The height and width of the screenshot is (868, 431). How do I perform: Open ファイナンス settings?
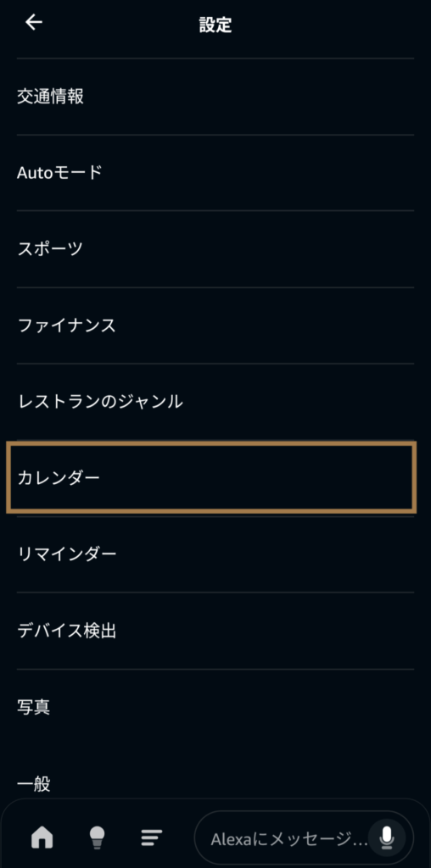215,325
